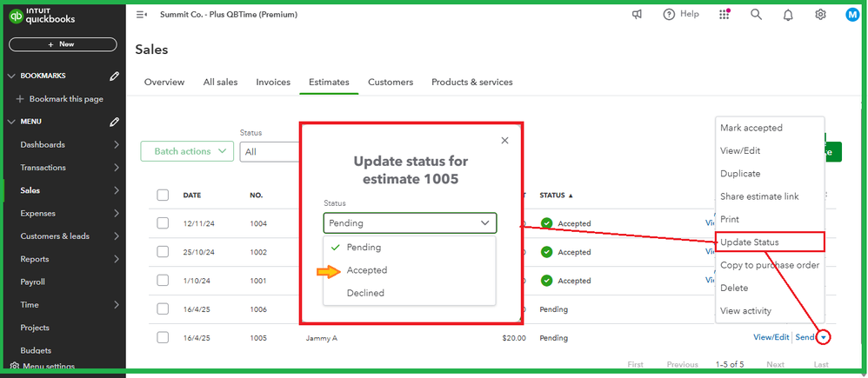The width and height of the screenshot is (868, 378).
Task: Check the box for estimate 1005
Action: (163, 337)
